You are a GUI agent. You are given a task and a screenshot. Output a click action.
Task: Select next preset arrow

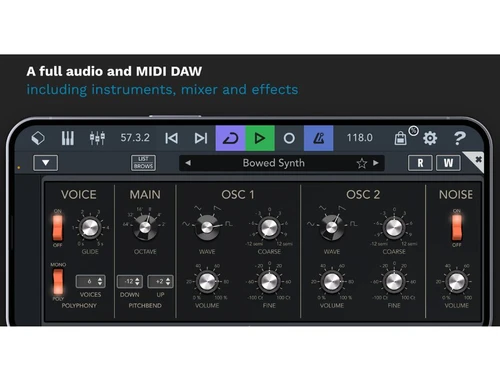[x=376, y=163]
